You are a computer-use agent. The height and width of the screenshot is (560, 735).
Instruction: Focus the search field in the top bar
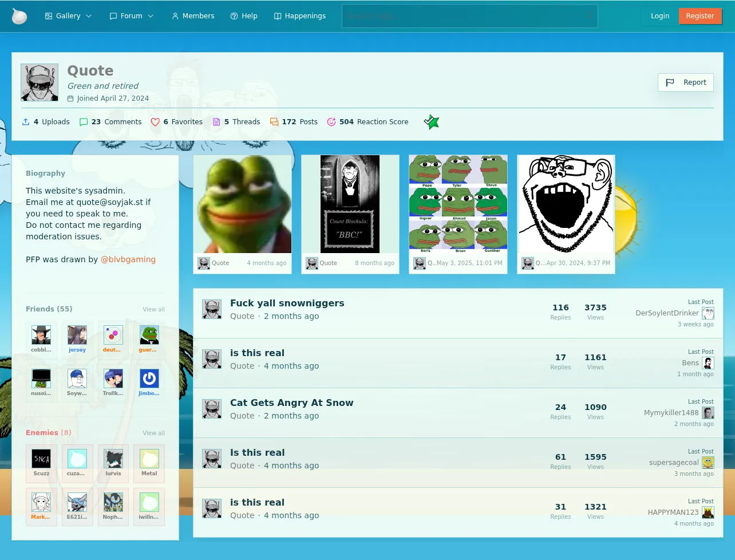(469, 16)
